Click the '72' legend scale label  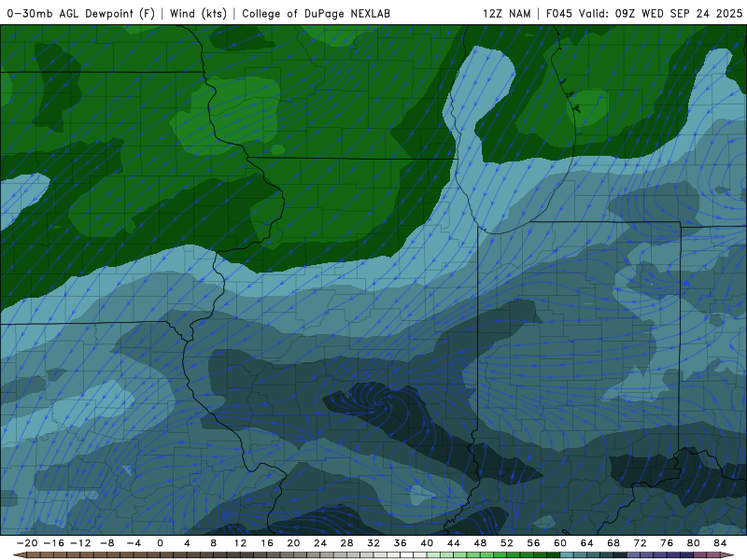click(641, 543)
